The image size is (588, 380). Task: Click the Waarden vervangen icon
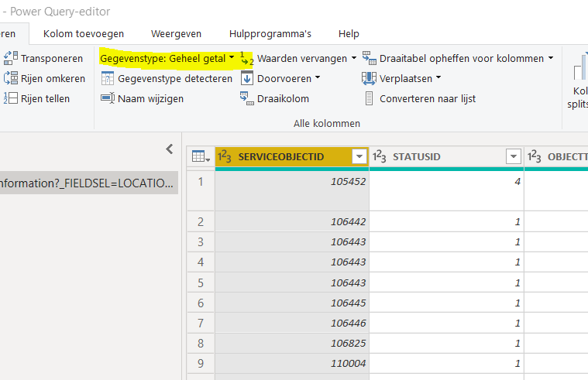247,59
